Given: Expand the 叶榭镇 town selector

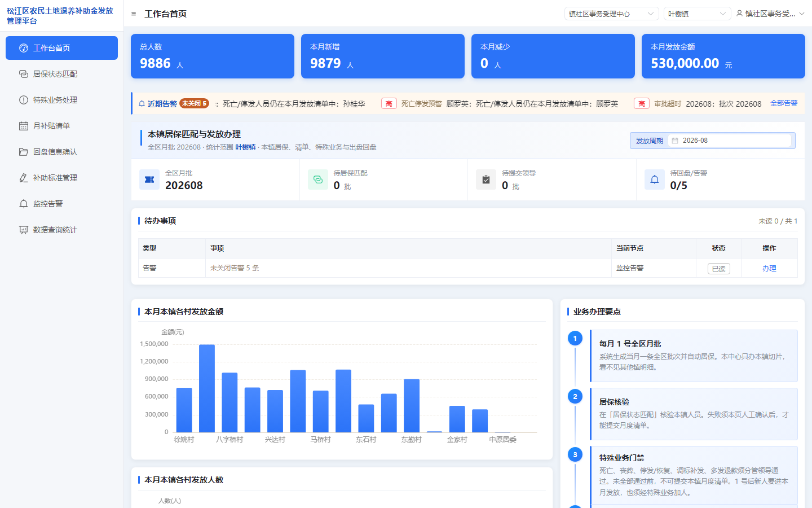Looking at the screenshot, I should coord(698,14).
